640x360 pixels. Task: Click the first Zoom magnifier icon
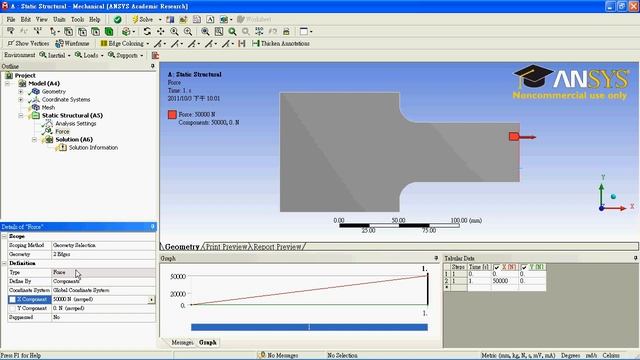click(174, 31)
